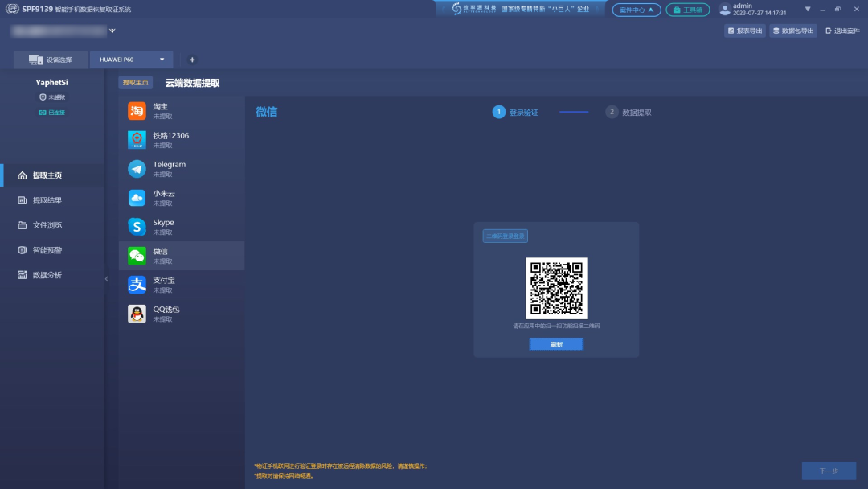Click the 数据包导出 button
Screen dimensions: 868x489
(793, 31)
